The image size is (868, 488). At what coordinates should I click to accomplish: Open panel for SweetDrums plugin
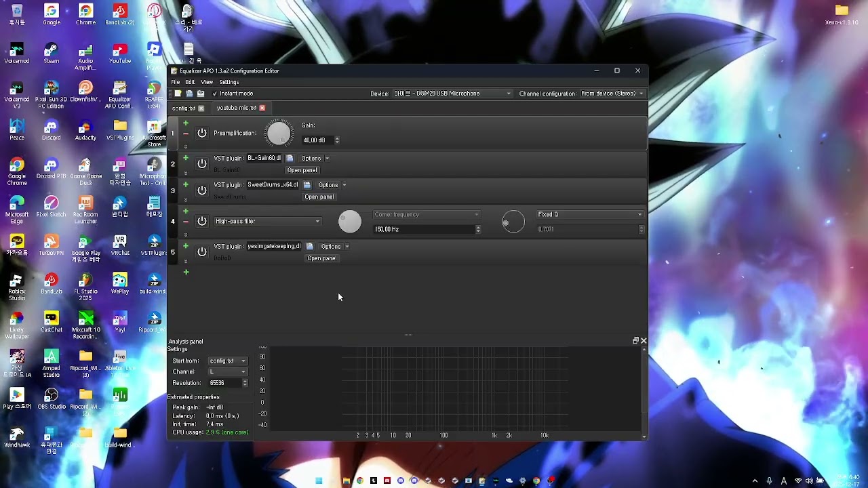[x=319, y=197]
